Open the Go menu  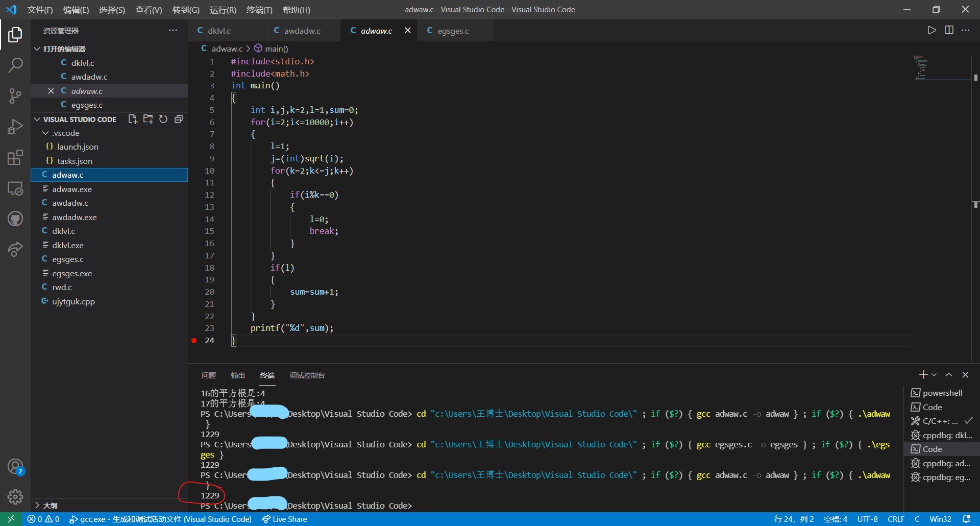pos(186,10)
